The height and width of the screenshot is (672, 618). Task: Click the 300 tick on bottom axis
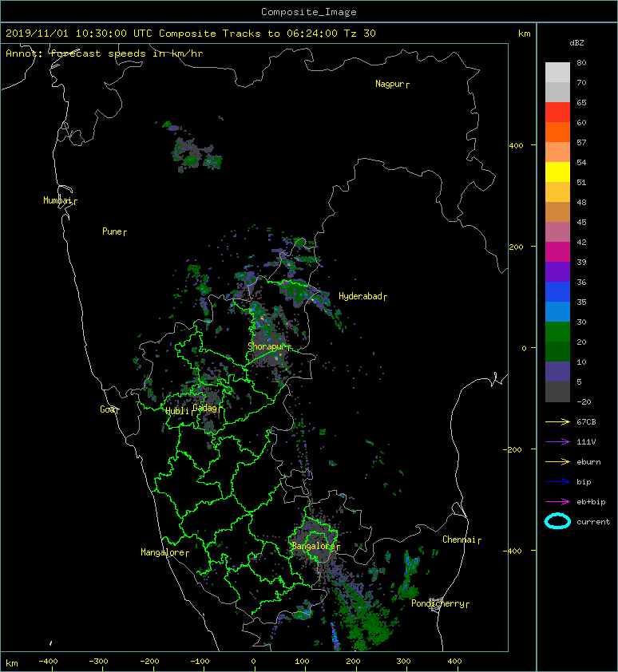click(x=403, y=662)
